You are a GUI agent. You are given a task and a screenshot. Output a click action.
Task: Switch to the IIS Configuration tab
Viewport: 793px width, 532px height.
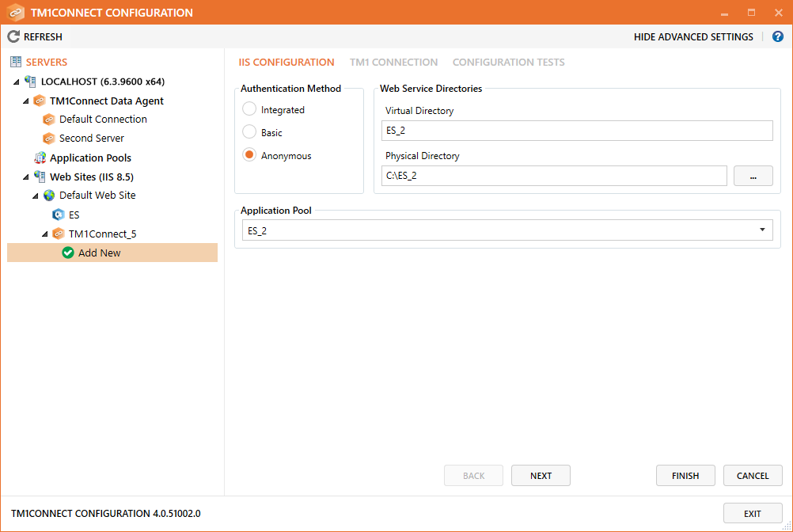point(286,63)
